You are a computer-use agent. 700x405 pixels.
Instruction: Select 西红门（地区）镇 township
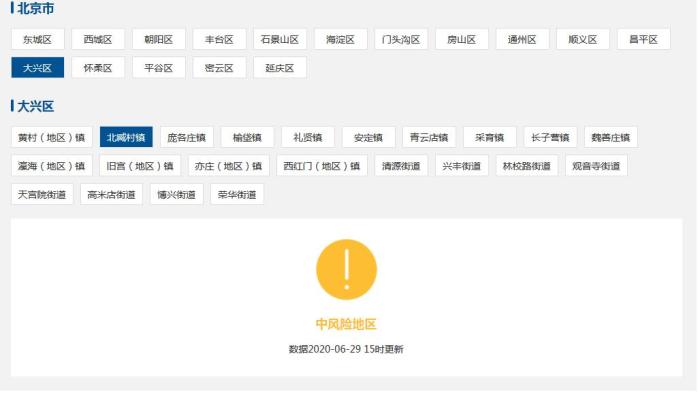321,166
